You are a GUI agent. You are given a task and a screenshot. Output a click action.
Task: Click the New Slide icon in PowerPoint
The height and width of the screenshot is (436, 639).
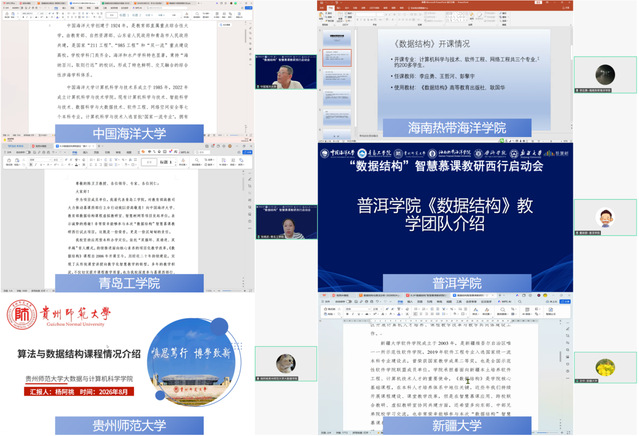coord(340,15)
